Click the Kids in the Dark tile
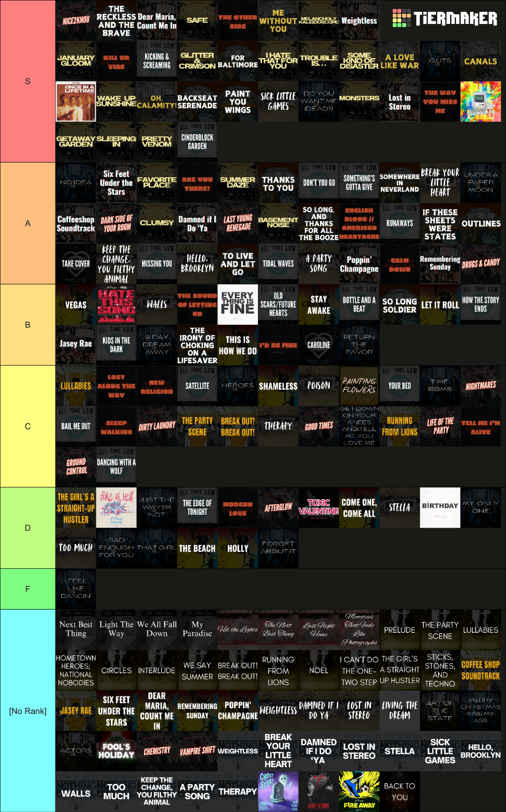The image size is (506, 812). [116, 345]
